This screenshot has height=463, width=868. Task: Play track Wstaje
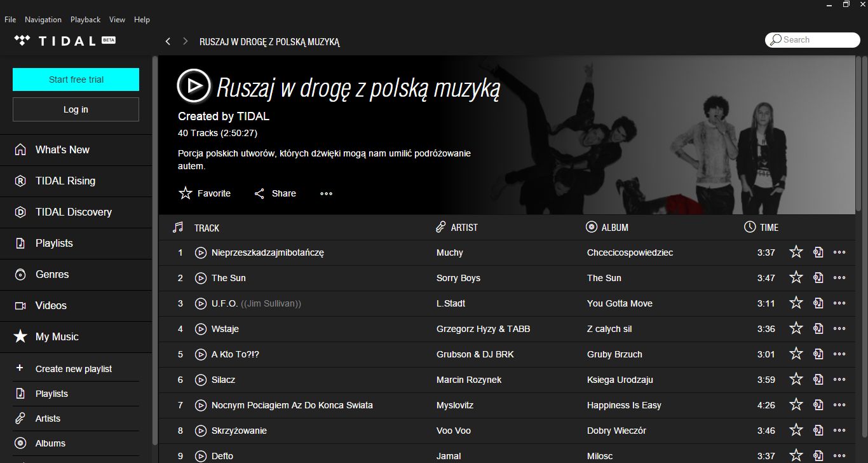[x=201, y=329]
